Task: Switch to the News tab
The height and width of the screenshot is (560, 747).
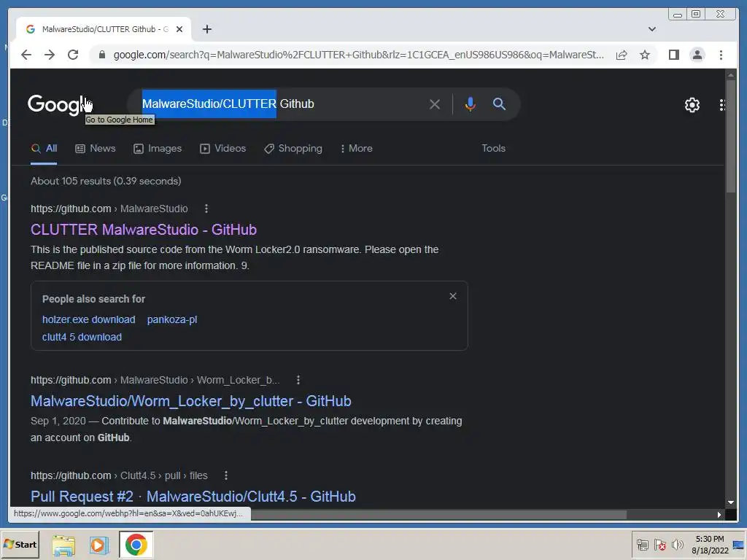Action: [96, 149]
